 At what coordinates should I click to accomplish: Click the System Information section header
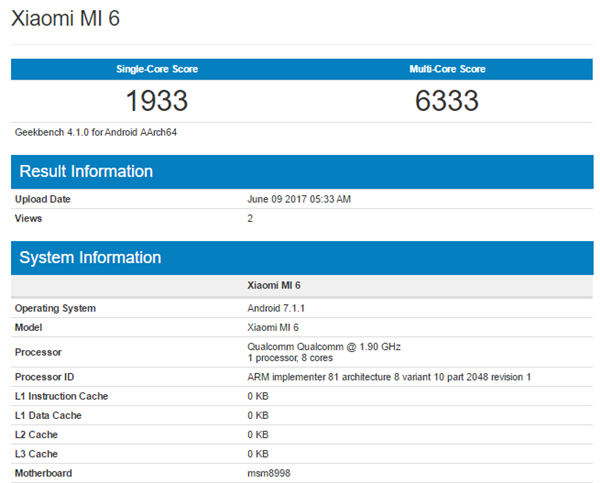pos(90,257)
